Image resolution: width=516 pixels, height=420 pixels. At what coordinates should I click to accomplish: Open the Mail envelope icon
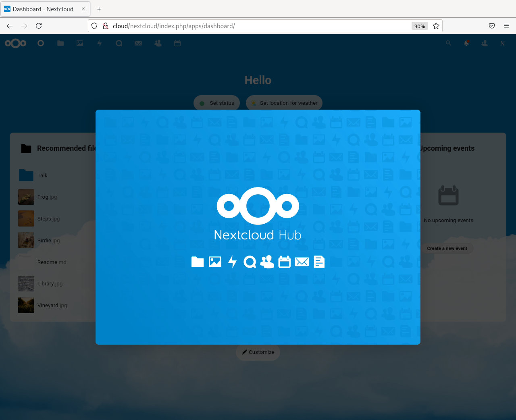click(138, 43)
